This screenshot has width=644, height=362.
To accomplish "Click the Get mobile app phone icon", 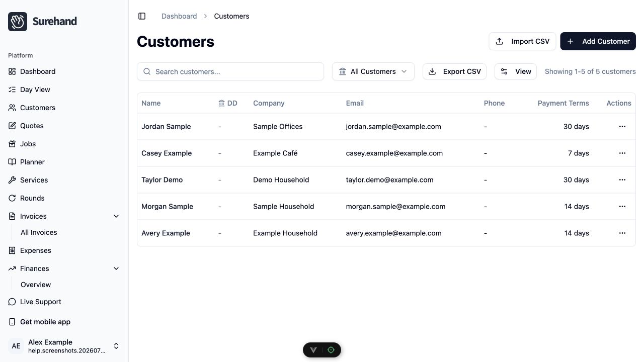I will (12, 322).
